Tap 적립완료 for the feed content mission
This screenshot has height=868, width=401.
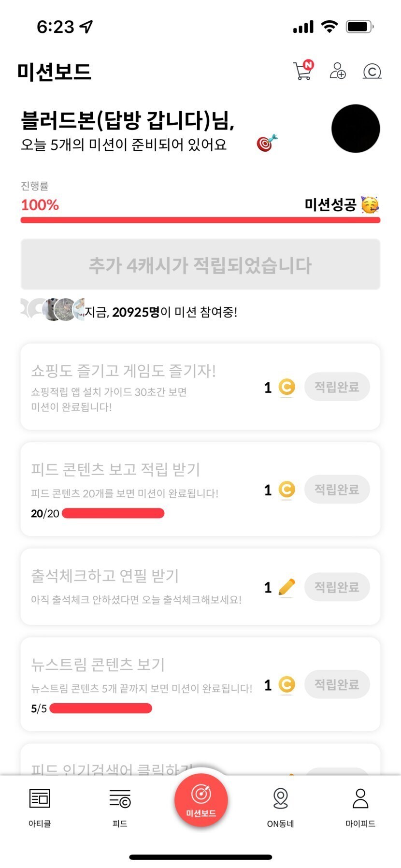pyautogui.click(x=337, y=489)
